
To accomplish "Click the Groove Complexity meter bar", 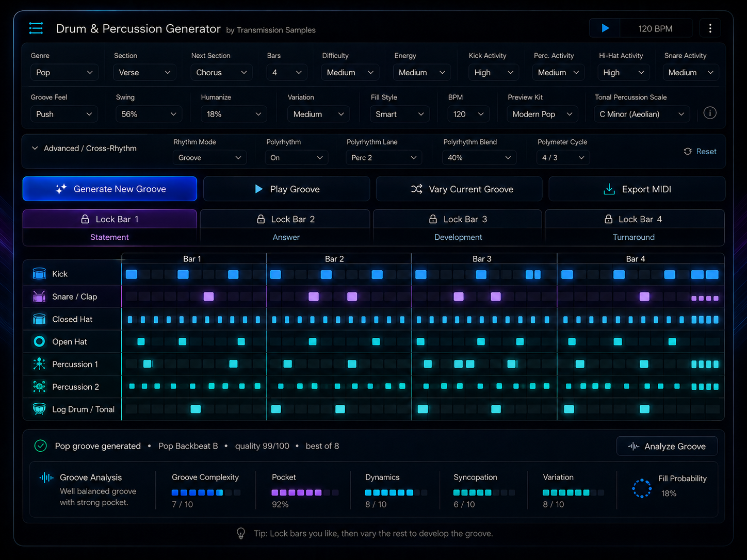I will (x=206, y=492).
